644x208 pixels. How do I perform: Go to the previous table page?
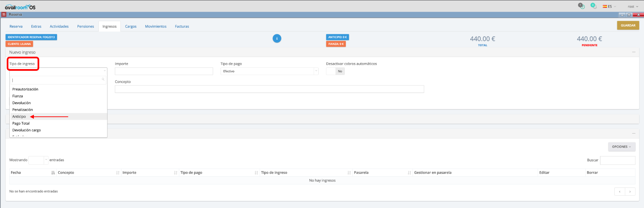(620, 192)
